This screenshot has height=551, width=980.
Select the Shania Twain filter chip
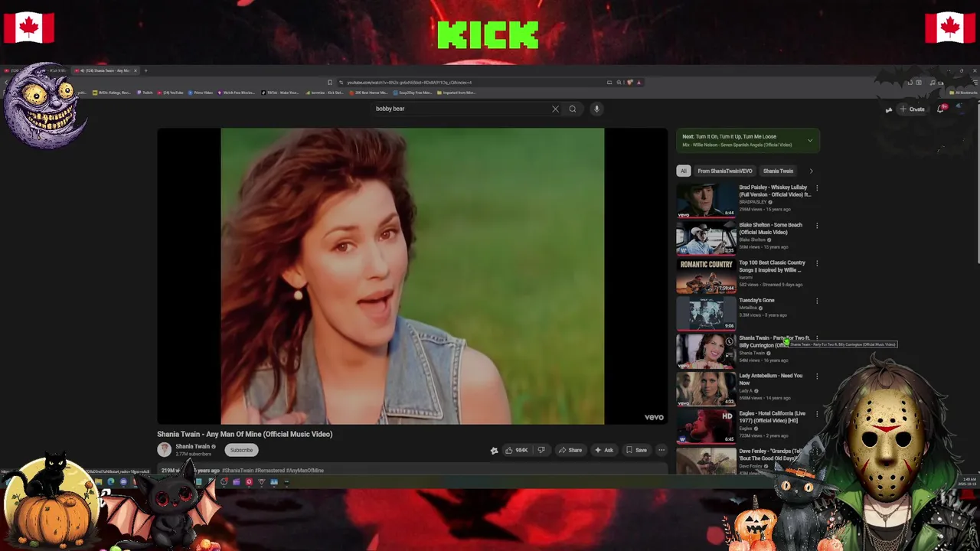[778, 171]
